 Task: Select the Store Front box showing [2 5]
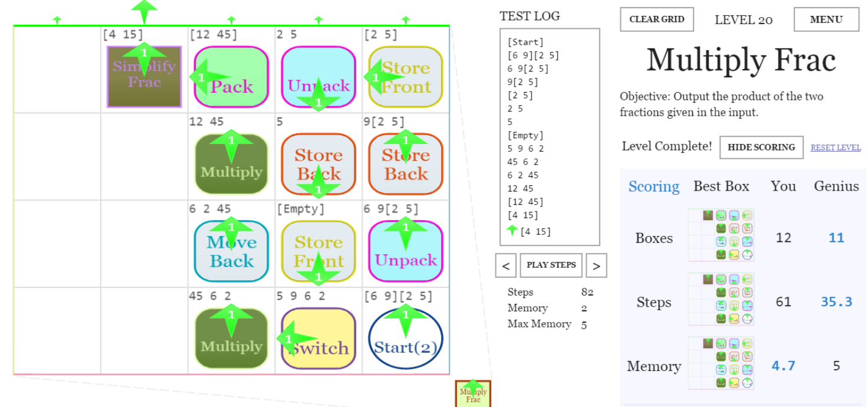coord(406,77)
